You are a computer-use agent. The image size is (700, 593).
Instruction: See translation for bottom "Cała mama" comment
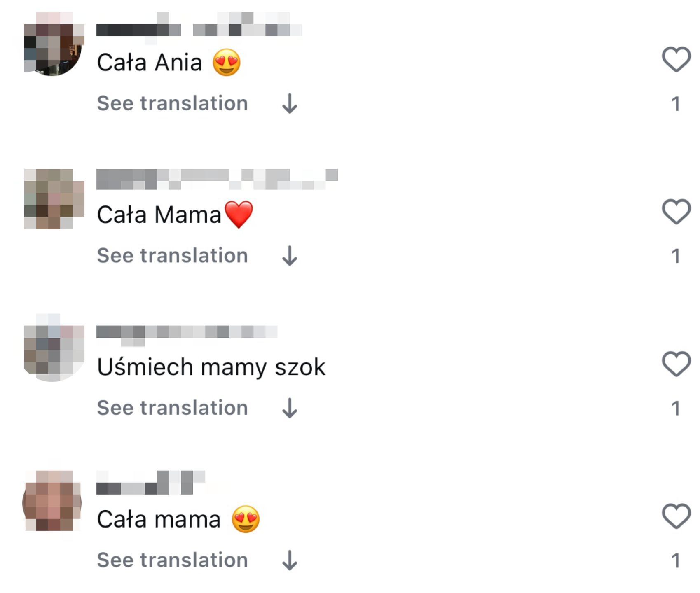[172, 560]
